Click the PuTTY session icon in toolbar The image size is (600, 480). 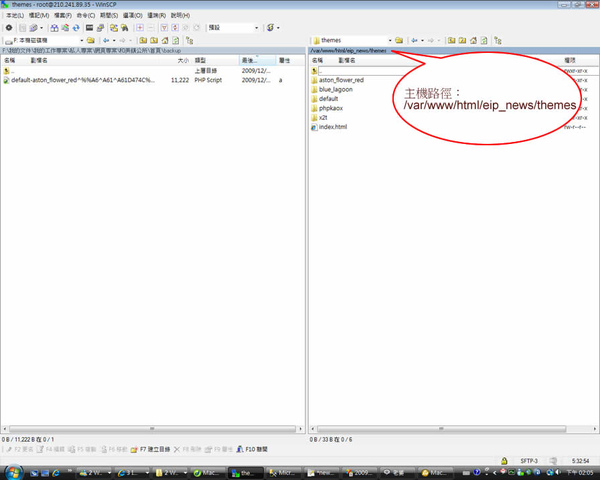pos(101,28)
